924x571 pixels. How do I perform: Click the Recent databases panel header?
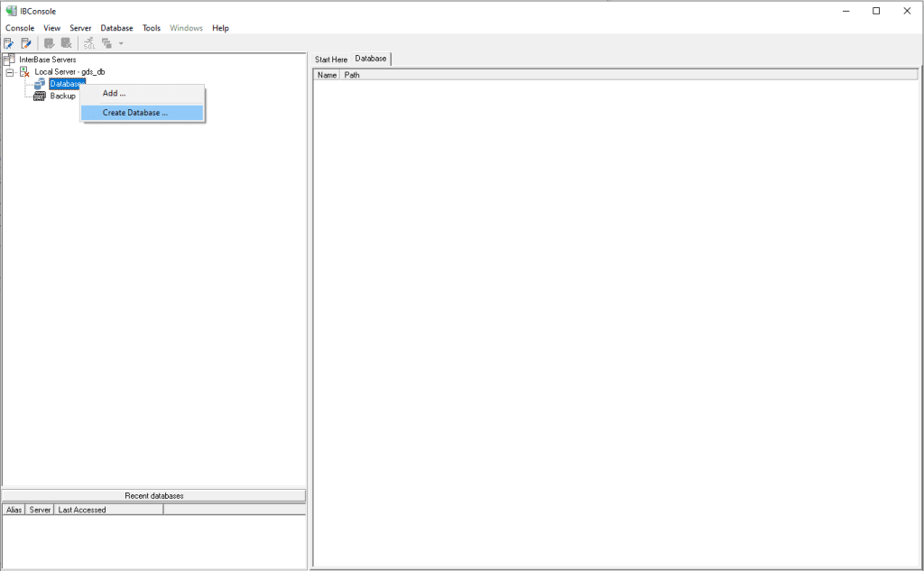click(153, 495)
